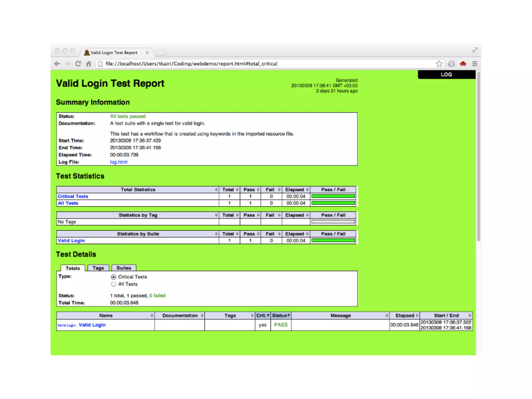
Task: Click the Critical Tests pass/fail green bar
Action: tap(333, 196)
